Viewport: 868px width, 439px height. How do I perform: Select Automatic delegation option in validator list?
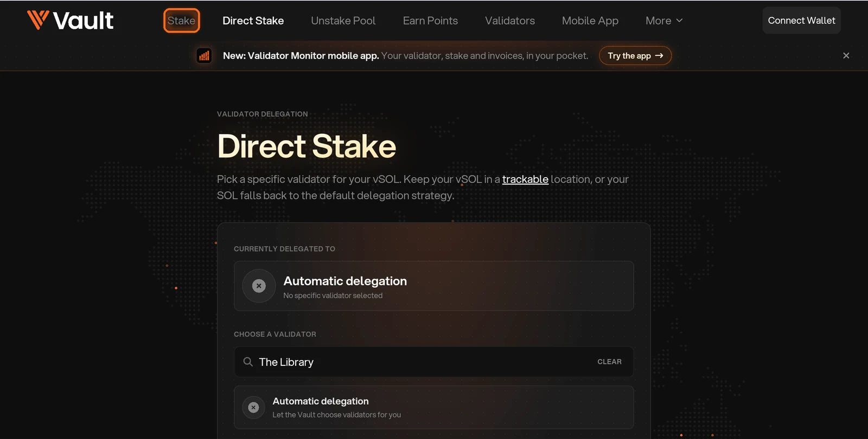tap(433, 408)
